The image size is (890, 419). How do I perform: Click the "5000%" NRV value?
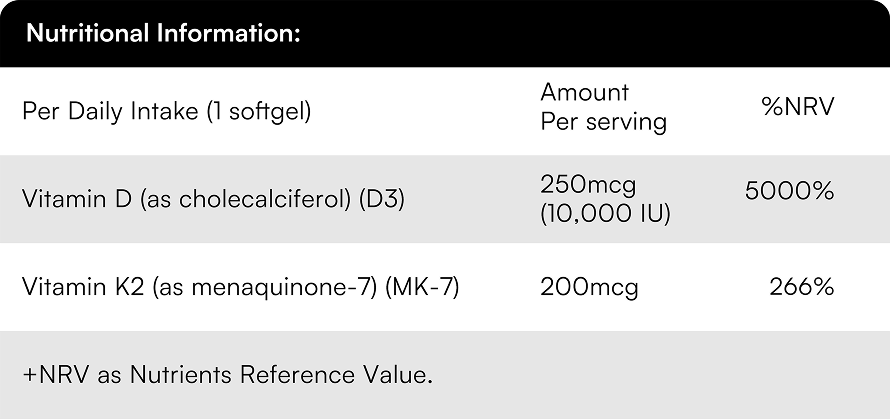(x=789, y=191)
